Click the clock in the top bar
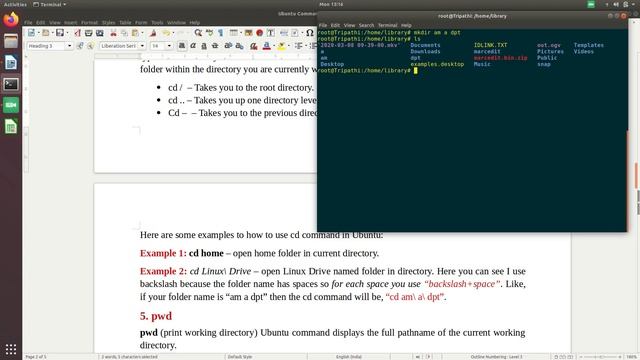The image size is (640, 360). pyautogui.click(x=331, y=4)
